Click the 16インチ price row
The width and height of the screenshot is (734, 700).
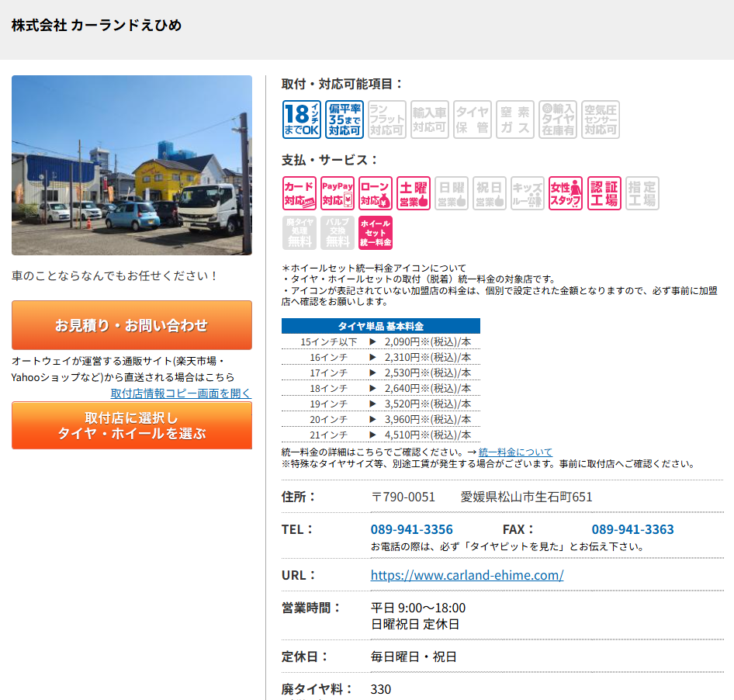380,357
